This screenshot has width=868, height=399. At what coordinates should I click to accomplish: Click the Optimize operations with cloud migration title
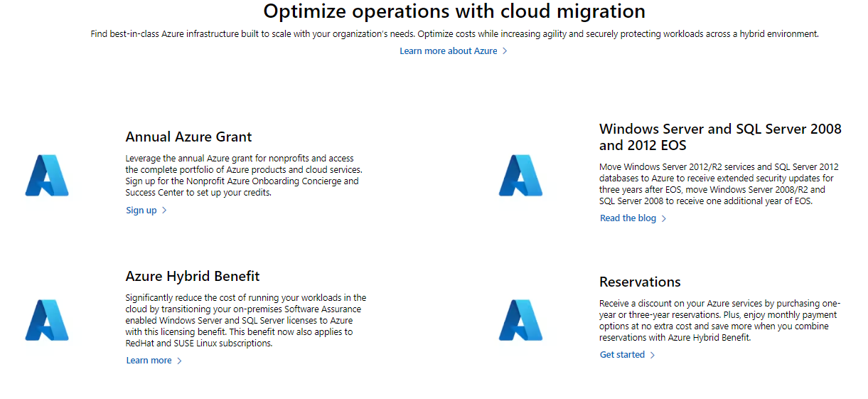click(x=454, y=11)
